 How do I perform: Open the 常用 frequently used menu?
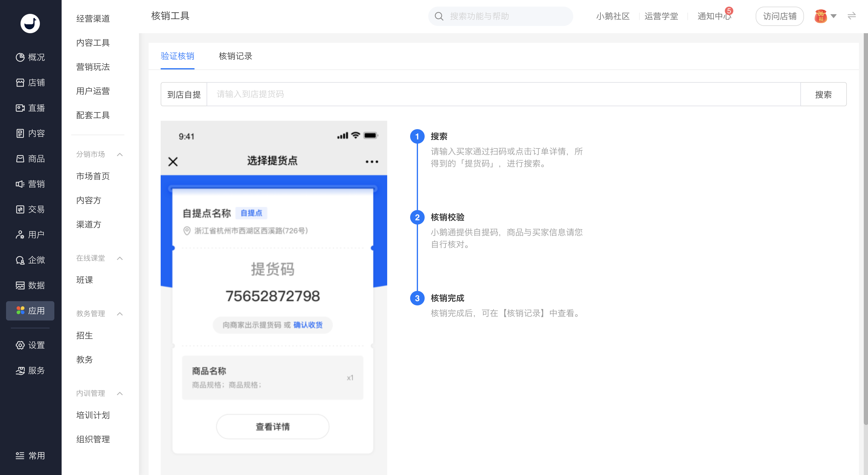30,455
